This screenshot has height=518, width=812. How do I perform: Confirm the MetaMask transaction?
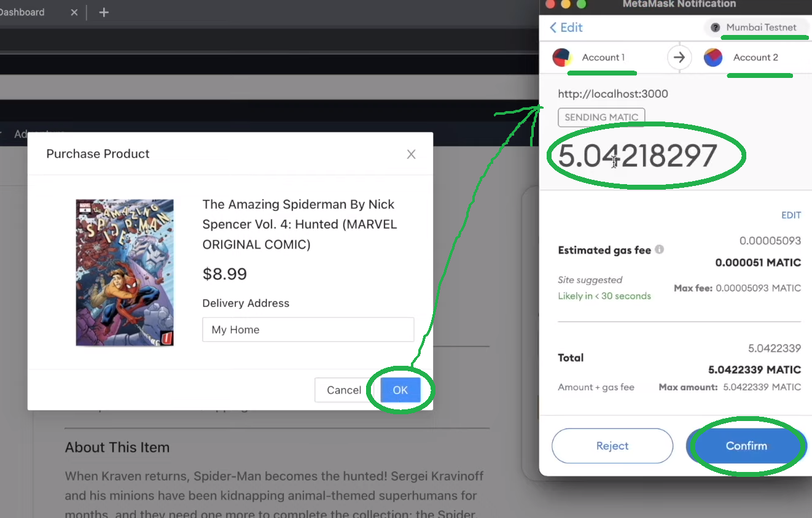click(x=746, y=446)
